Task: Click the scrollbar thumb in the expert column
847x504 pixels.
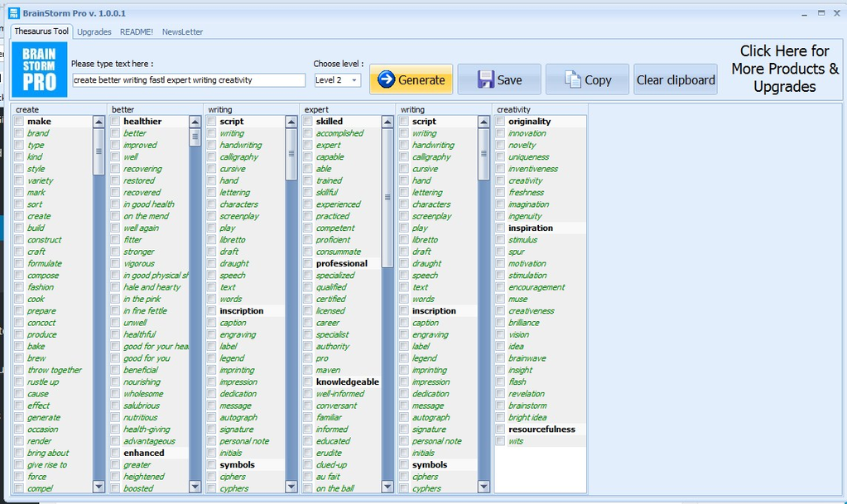Action: point(387,198)
